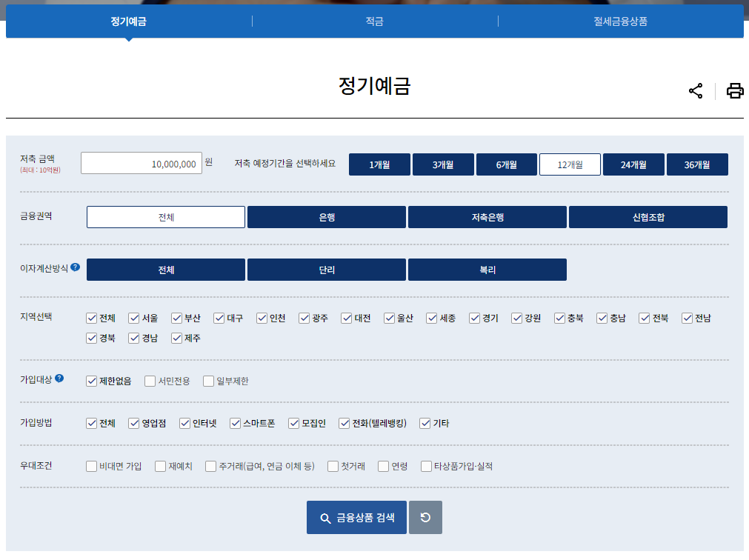Uncheck the 인터넷 checkbox

point(185,424)
